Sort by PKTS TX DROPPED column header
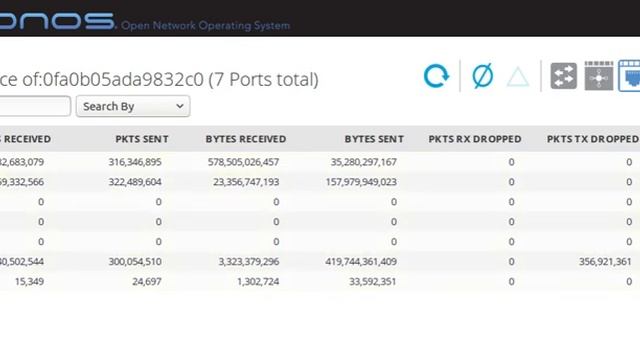This screenshot has height=360, width=640. pyautogui.click(x=593, y=139)
